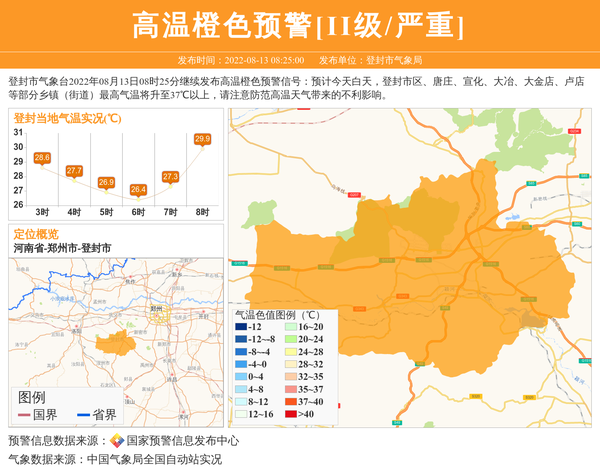Click the 26.9 temperature marker at 5时
The height and width of the screenshot is (471, 600).
[x=106, y=182]
